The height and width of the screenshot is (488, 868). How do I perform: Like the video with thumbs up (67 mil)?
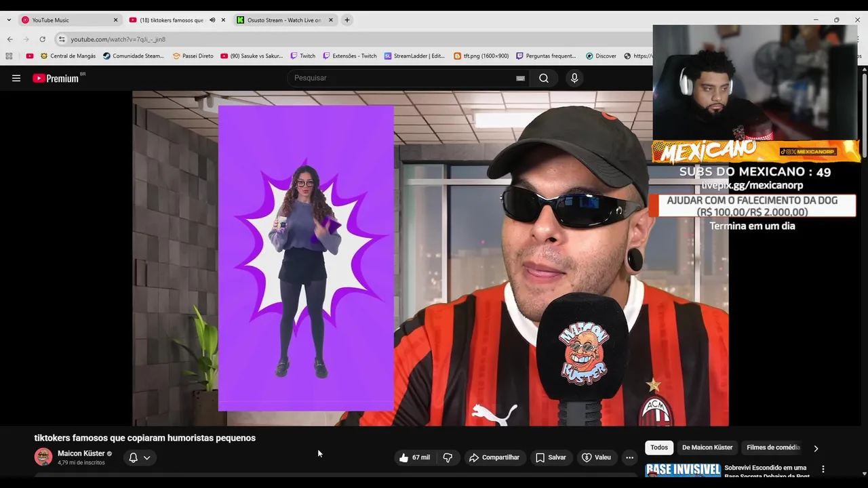click(414, 457)
